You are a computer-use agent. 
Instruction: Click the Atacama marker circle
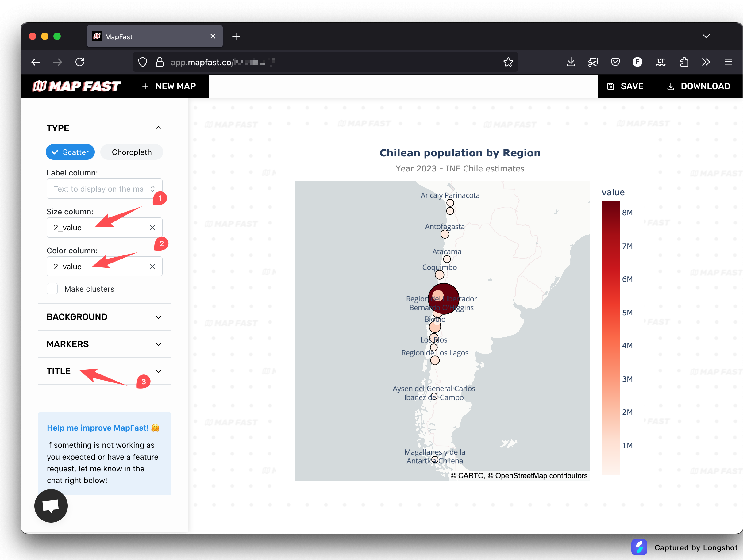point(447,259)
